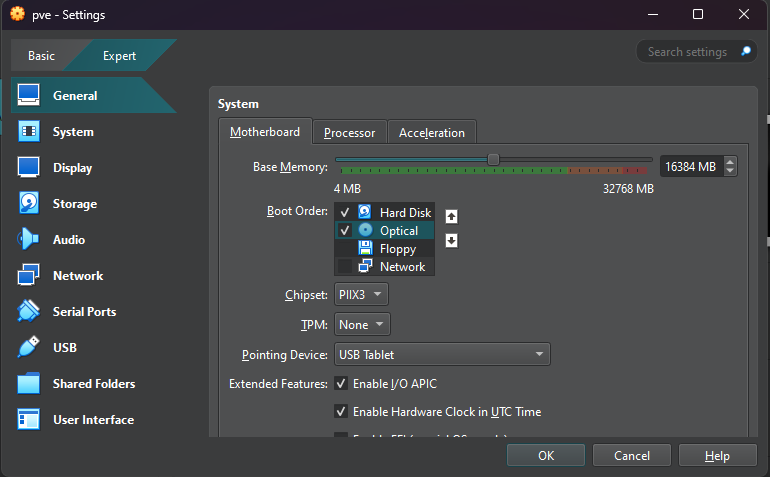Select the Storage disk icon
Viewport: 770px width, 477px height.
tap(29, 204)
